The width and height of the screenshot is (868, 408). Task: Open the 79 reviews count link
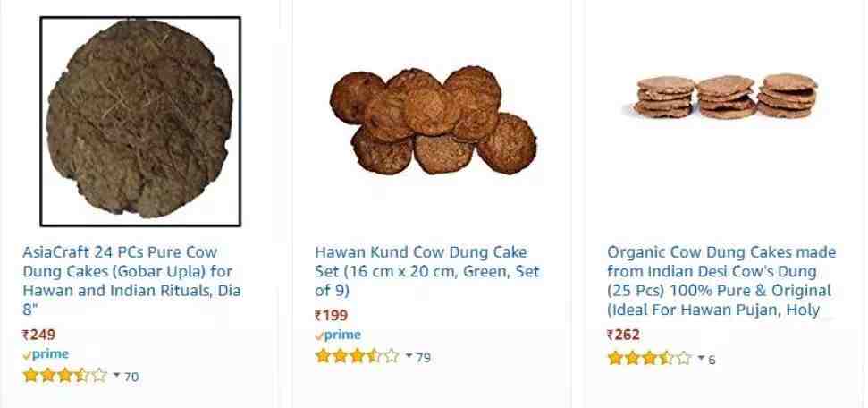pos(424,357)
